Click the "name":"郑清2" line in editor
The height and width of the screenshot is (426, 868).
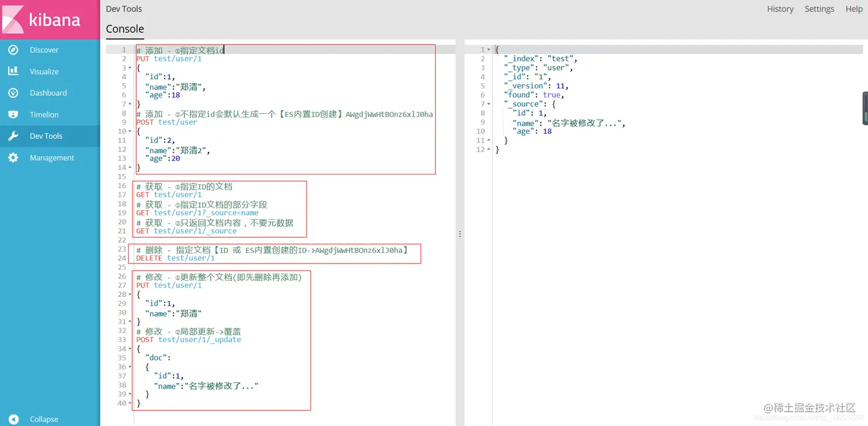pos(178,150)
